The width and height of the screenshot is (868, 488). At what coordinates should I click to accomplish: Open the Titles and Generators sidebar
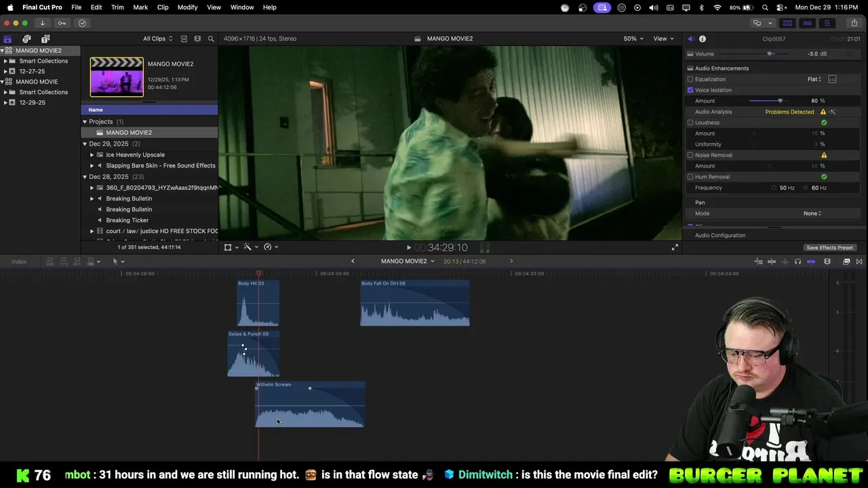pyautogui.click(x=45, y=39)
